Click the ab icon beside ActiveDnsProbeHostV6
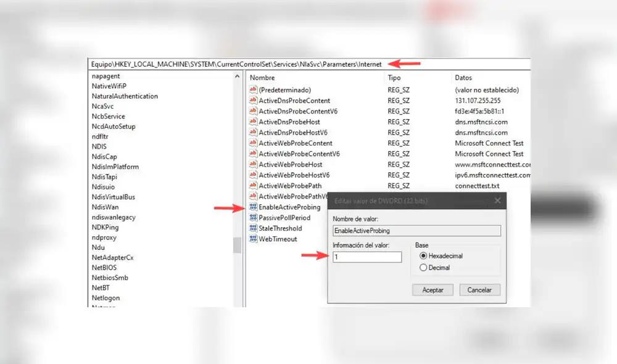This screenshot has width=617, height=364. pos(252,132)
